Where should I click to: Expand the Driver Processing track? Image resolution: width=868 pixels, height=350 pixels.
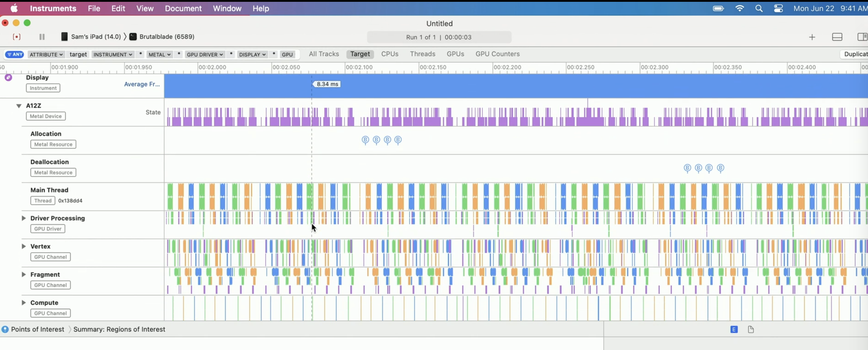[x=24, y=218]
